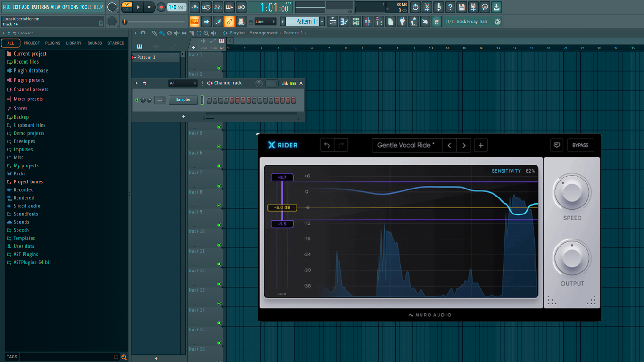
Task: Click browser search icon at bottom
Action: (124, 357)
